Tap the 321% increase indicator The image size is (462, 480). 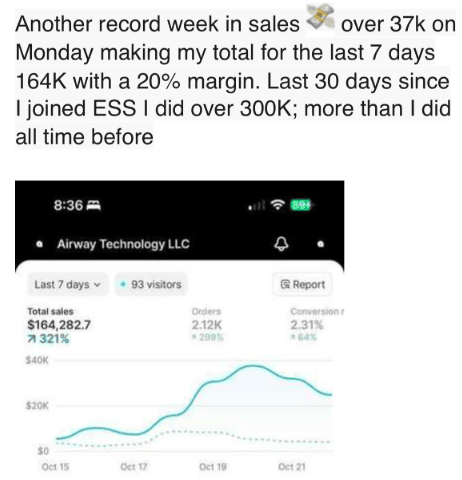48,339
